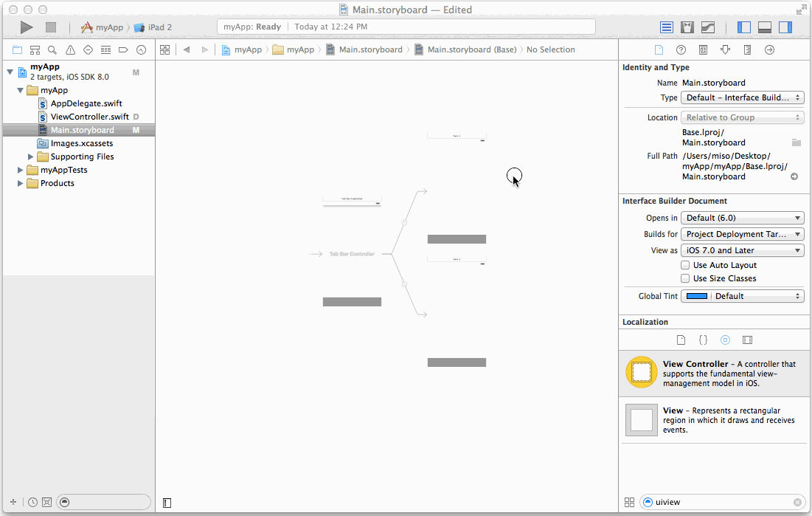Hide the Utilities panel
The image size is (812, 516).
[785, 27]
